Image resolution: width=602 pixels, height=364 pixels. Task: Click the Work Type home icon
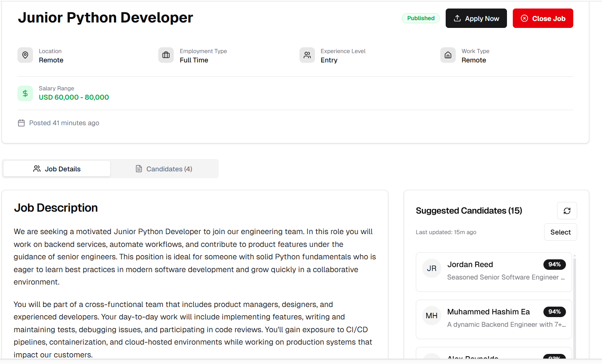[448, 55]
